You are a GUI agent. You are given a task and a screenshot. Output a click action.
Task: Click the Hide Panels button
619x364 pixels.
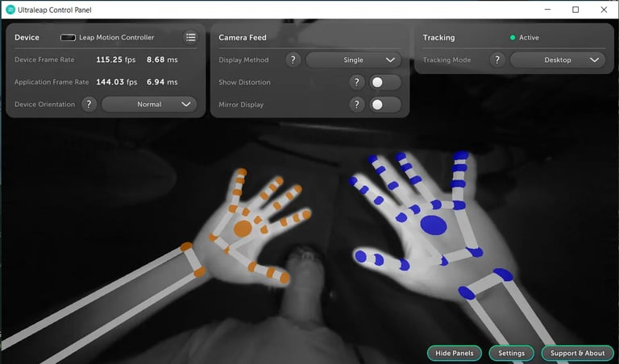tap(455, 353)
